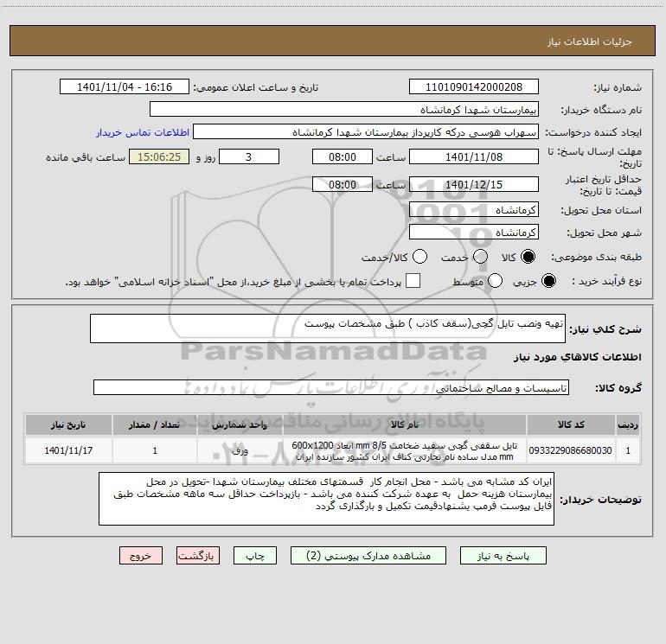The width and height of the screenshot is (666, 644).
Task: Select the خدمت radio button
Action: point(480,257)
